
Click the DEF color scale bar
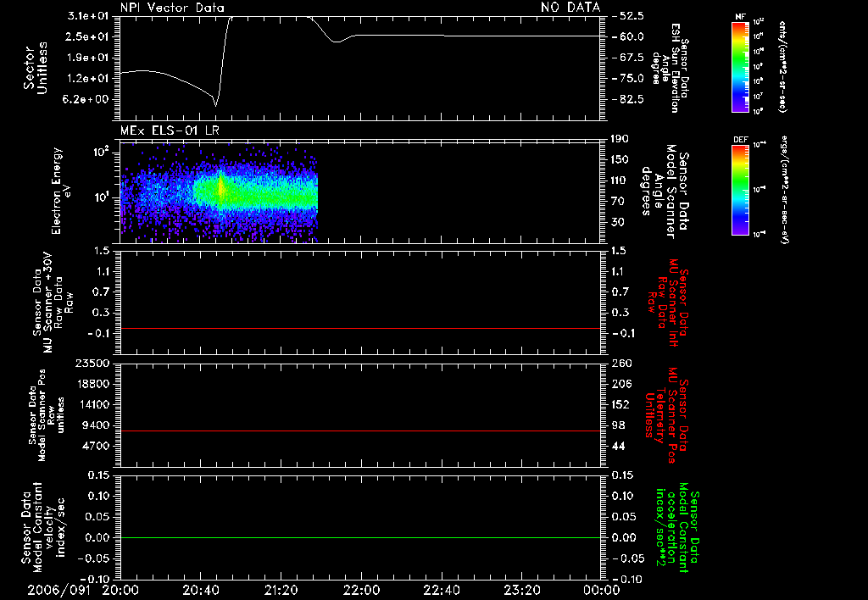(x=740, y=190)
